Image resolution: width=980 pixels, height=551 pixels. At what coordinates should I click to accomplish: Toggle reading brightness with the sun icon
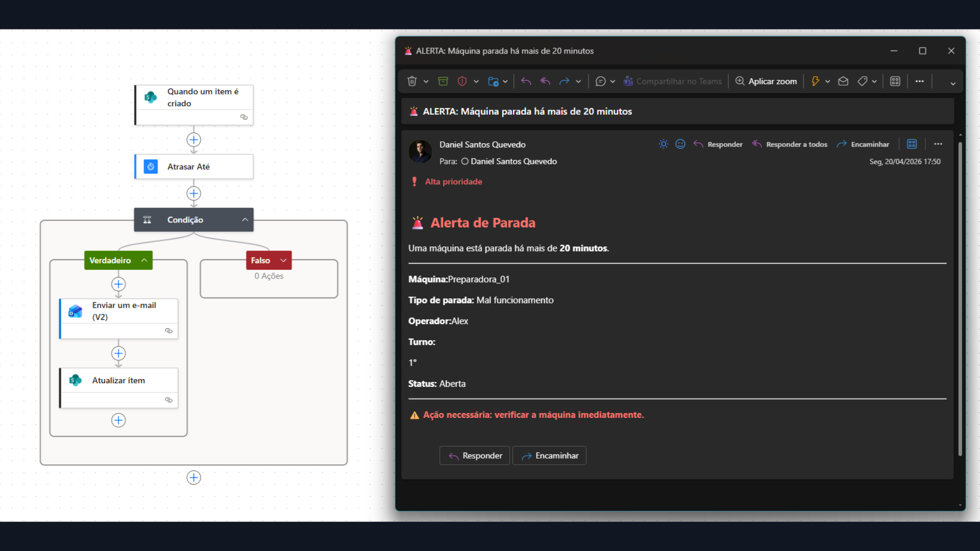(663, 144)
